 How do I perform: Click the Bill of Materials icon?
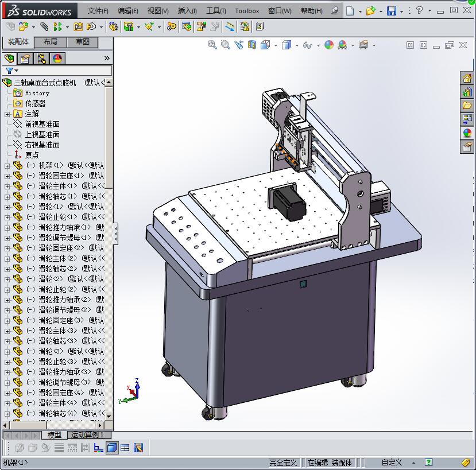(187, 27)
